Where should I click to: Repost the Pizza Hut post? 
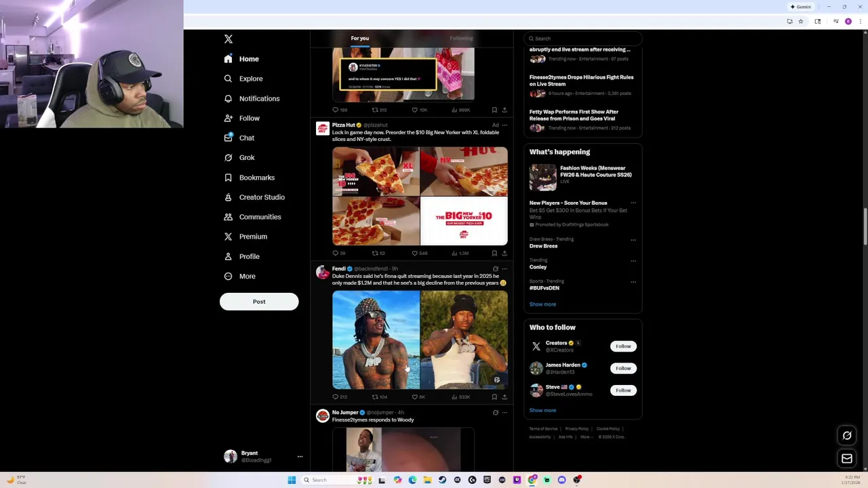coord(378,253)
